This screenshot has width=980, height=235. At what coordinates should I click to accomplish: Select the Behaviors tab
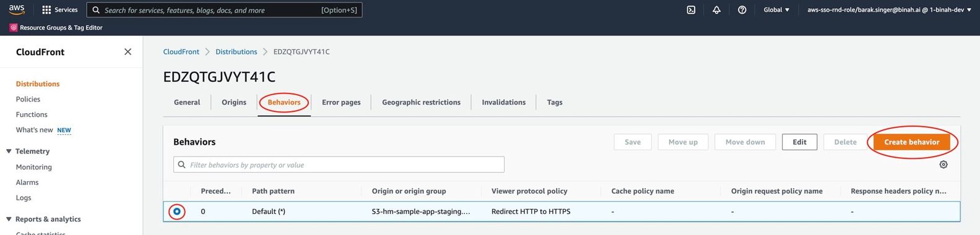(x=284, y=103)
